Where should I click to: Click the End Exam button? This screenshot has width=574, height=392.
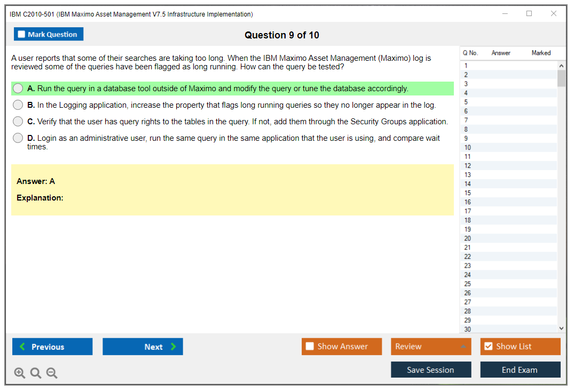(x=520, y=370)
